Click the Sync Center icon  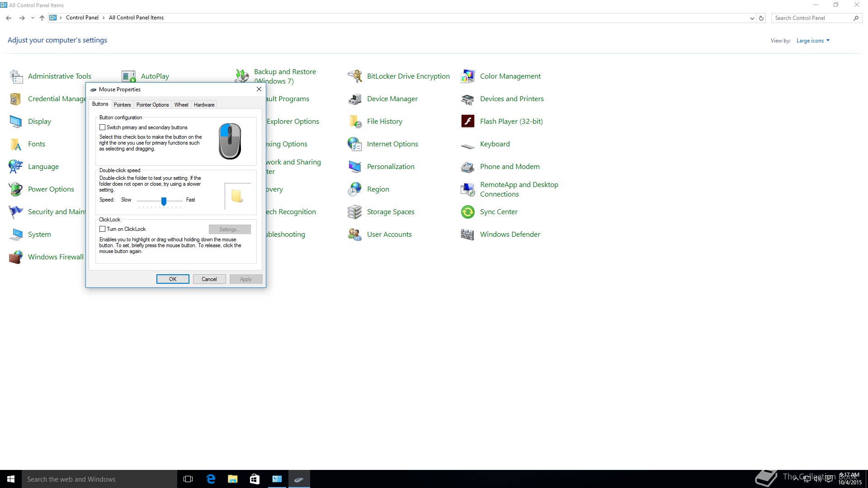468,212
